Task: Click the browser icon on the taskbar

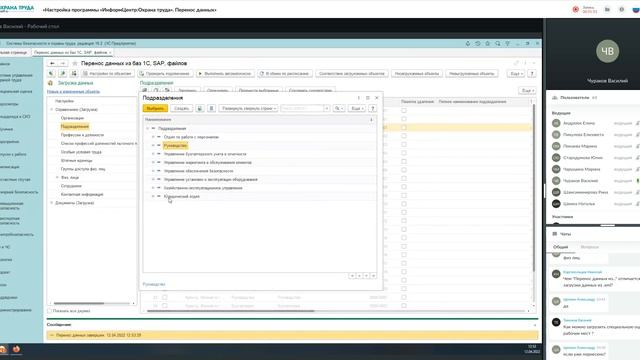Action: (16, 349)
